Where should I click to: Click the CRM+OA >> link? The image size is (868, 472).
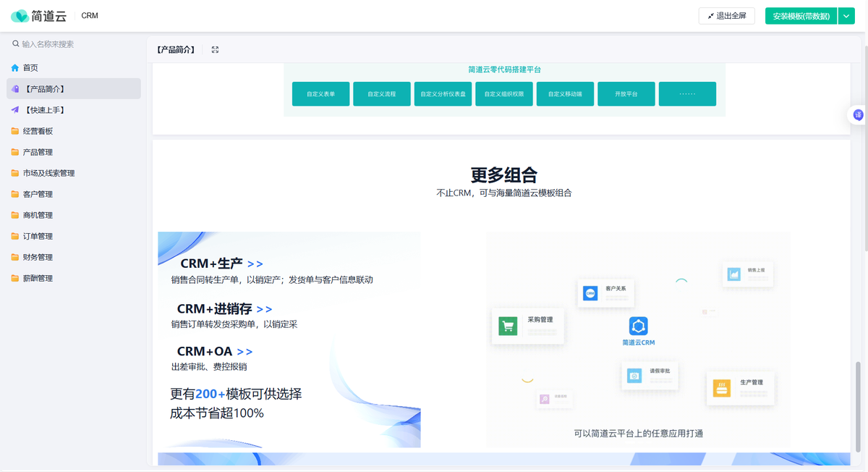[x=215, y=352]
